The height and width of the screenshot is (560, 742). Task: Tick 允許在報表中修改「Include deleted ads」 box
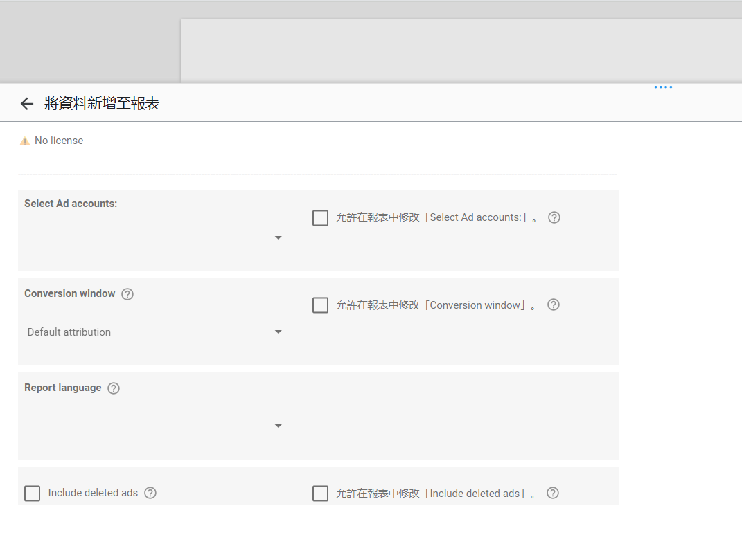(320, 493)
